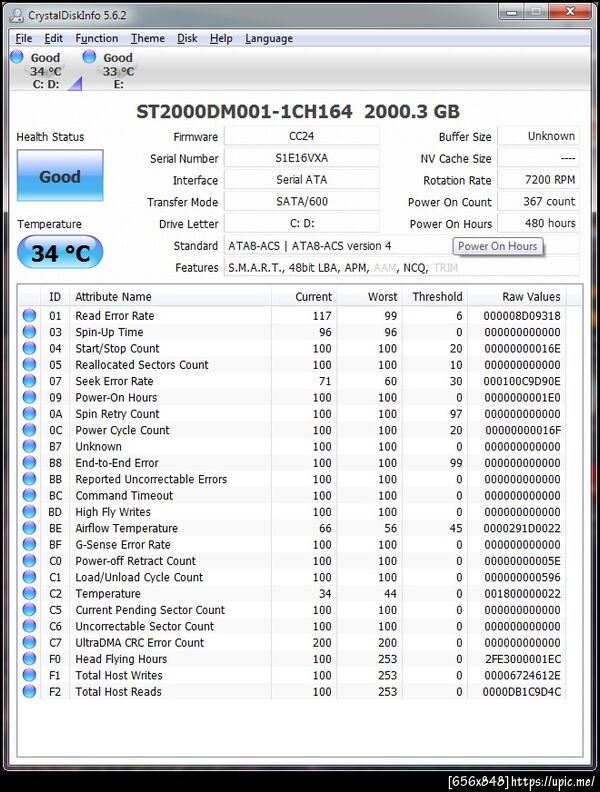Screen dimensions: 600x792
Task: Click the status orb for End-to-End Error
Action: pos(29,462)
